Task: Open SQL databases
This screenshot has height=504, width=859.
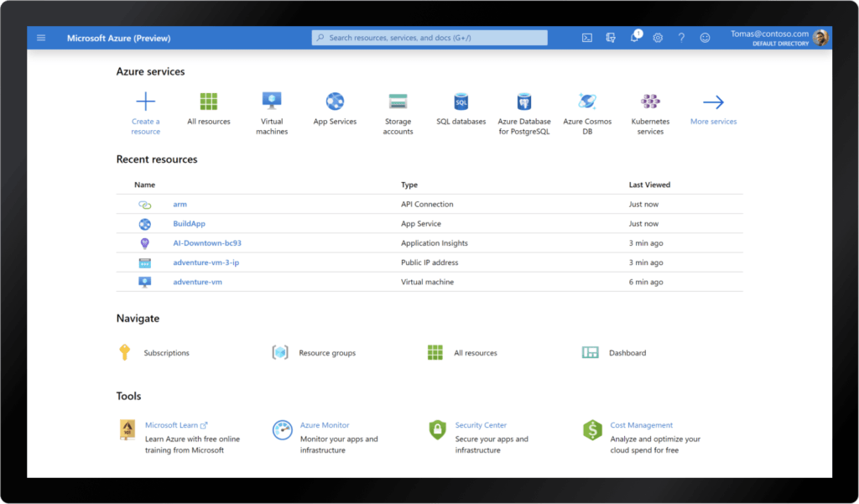Action: coord(461,101)
